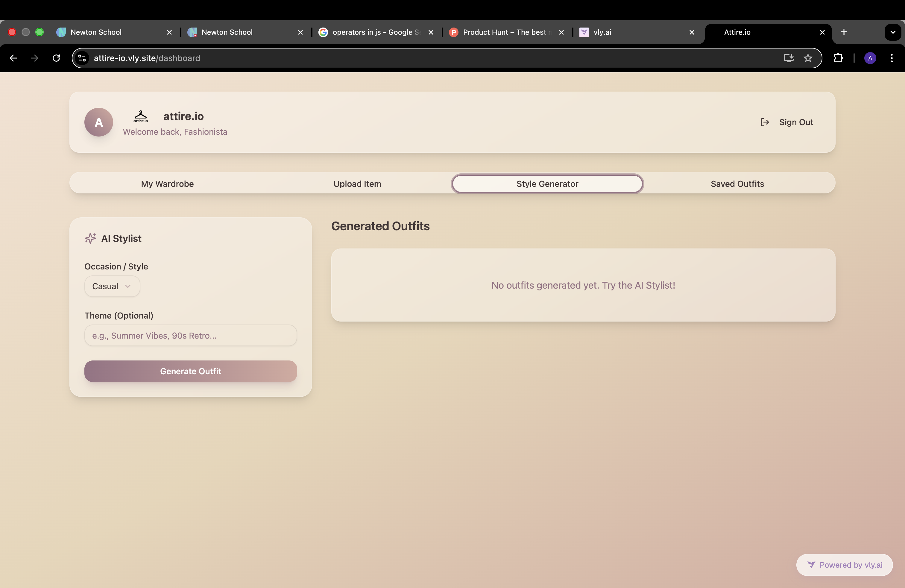Switch to the My Wardrobe tab
The width and height of the screenshot is (905, 588).
click(x=167, y=184)
